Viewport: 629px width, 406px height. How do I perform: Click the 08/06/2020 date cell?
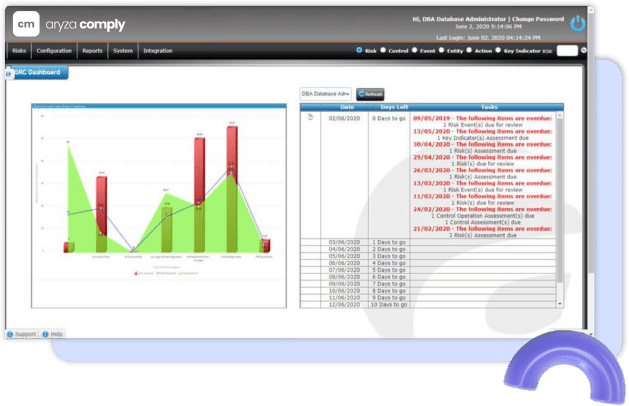tap(344, 277)
